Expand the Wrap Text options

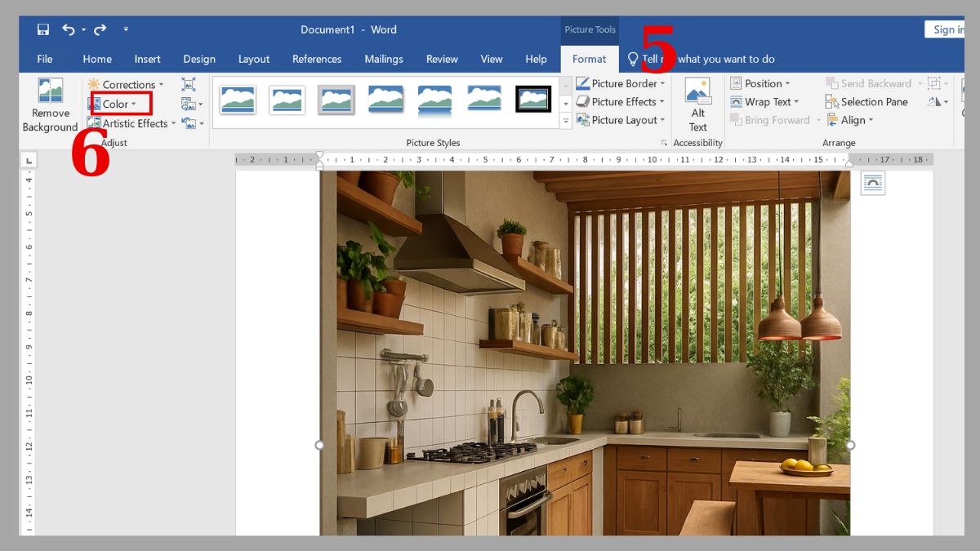click(x=764, y=101)
